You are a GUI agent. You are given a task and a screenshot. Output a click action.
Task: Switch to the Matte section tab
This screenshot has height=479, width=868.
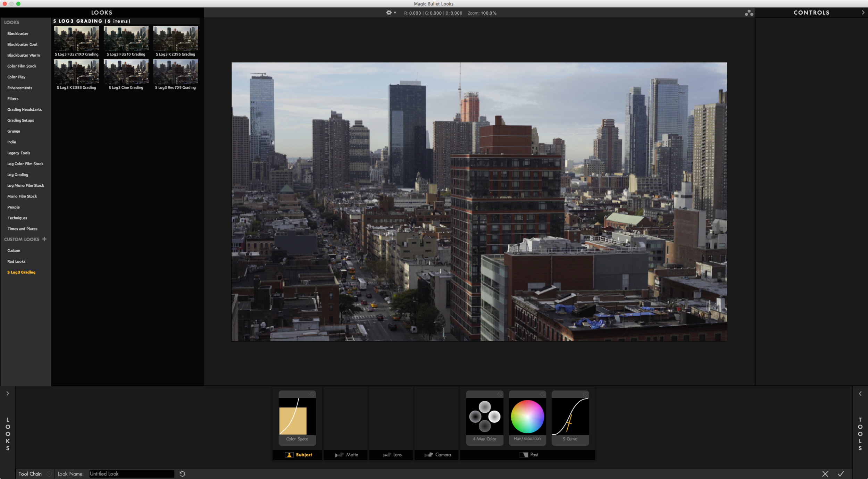[x=346, y=455]
